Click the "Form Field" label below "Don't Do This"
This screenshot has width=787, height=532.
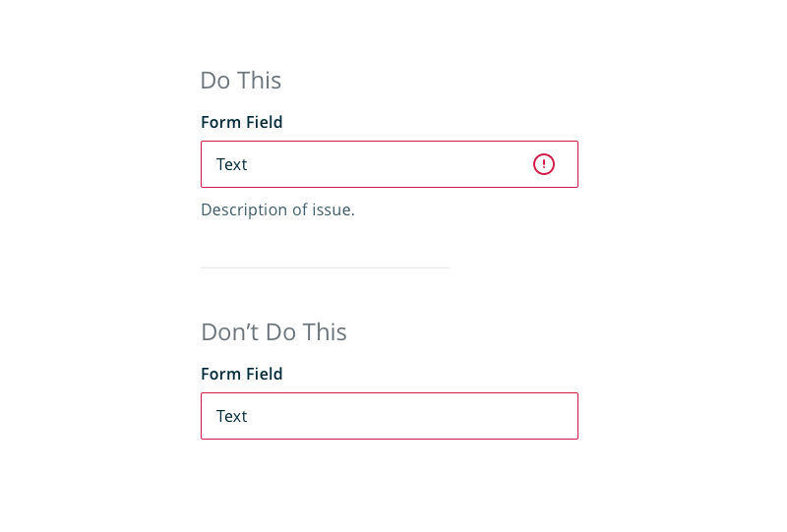pyautogui.click(x=242, y=375)
